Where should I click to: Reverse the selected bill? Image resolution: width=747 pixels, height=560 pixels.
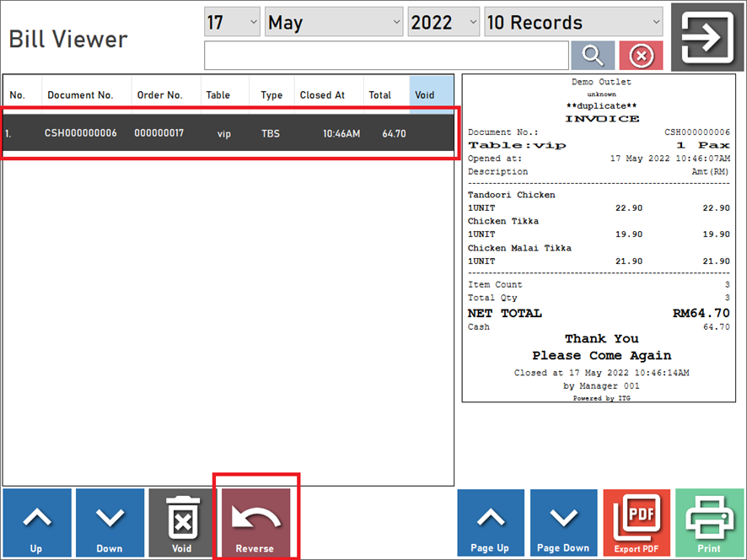pyautogui.click(x=255, y=523)
